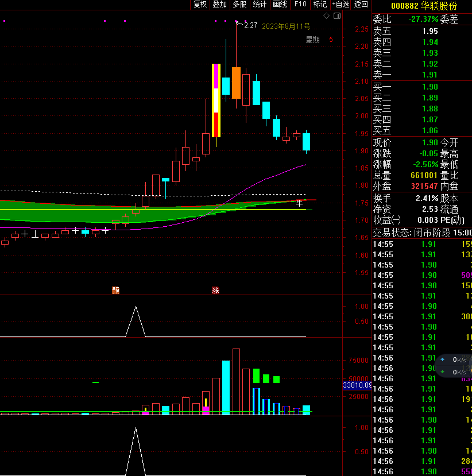
Task: Click the 2.27 peak price label
Action: (251, 25)
